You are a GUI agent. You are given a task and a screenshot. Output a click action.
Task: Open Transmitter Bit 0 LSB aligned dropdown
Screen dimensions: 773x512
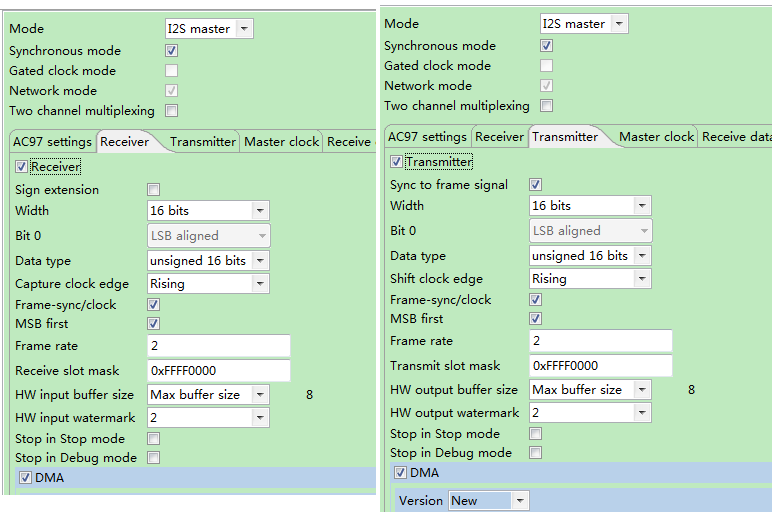[x=591, y=231]
